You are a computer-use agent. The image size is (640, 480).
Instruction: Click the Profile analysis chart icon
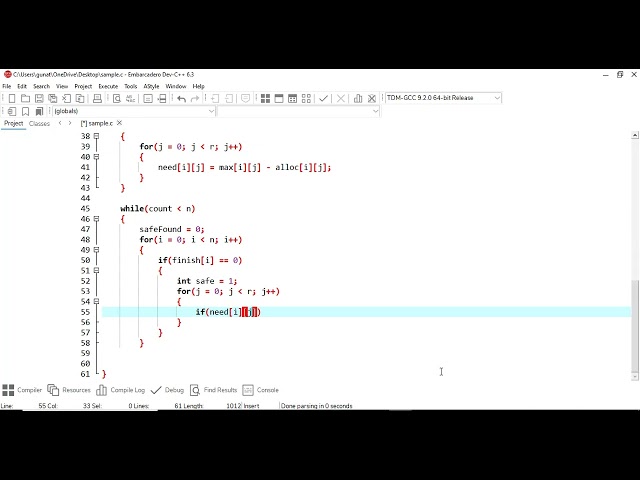pos(358,98)
